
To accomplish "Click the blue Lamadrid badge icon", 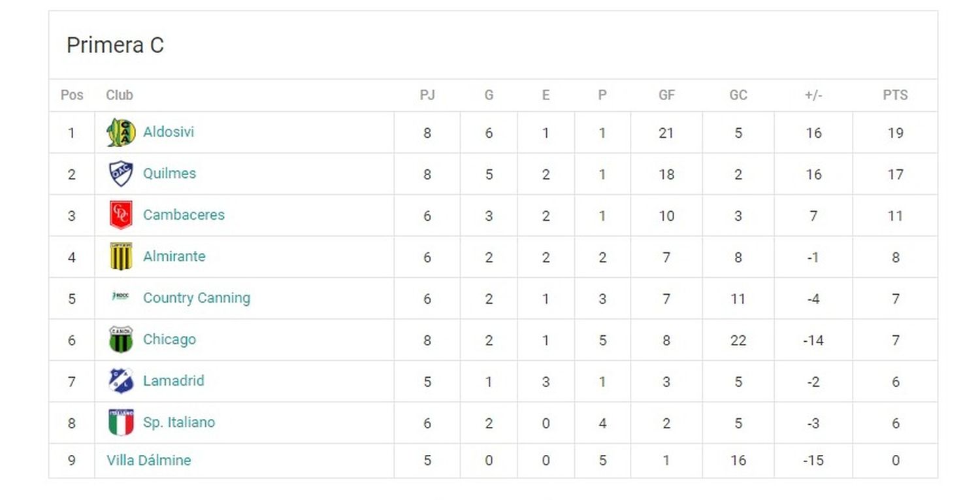I will point(121,380).
